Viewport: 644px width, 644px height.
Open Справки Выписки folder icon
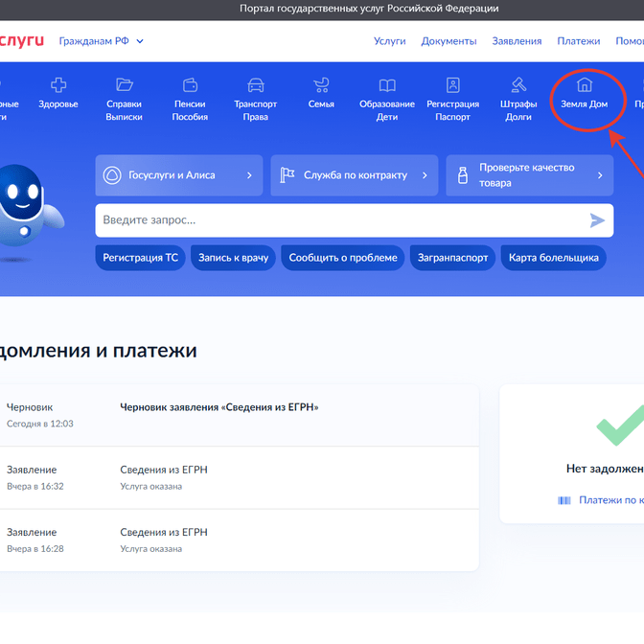(124, 84)
